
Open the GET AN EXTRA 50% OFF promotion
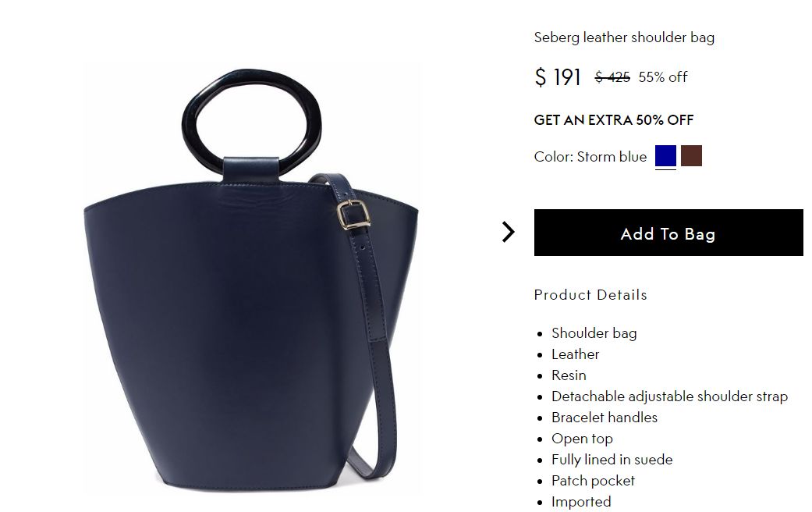[614, 120]
